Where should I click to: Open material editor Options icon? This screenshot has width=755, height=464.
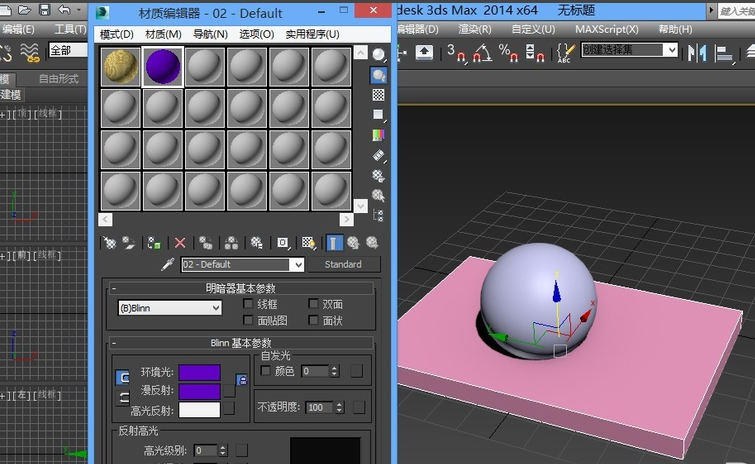378,175
